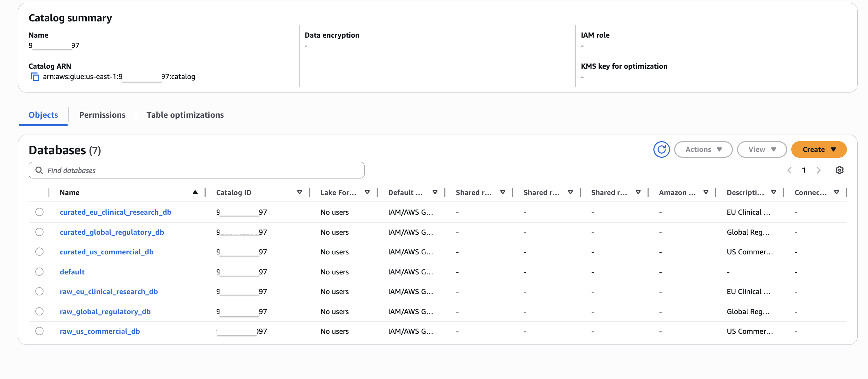Image resolution: width=868 pixels, height=379 pixels.
Task: Select curated_eu_clinical_research_db radio button
Action: coord(39,212)
